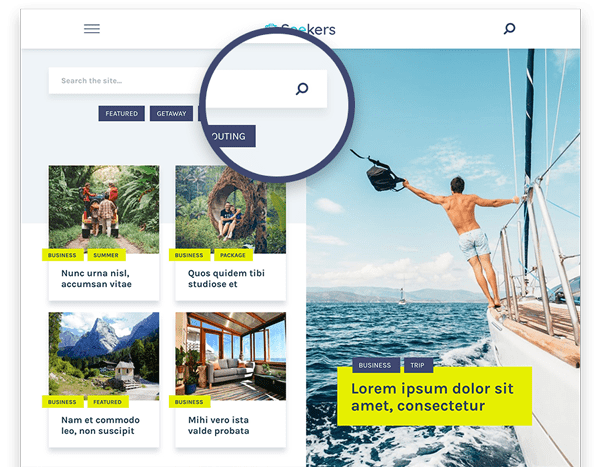Open 'Quos quidem tibi studiose et' article
The height and width of the screenshot is (467, 600).
tap(226, 279)
